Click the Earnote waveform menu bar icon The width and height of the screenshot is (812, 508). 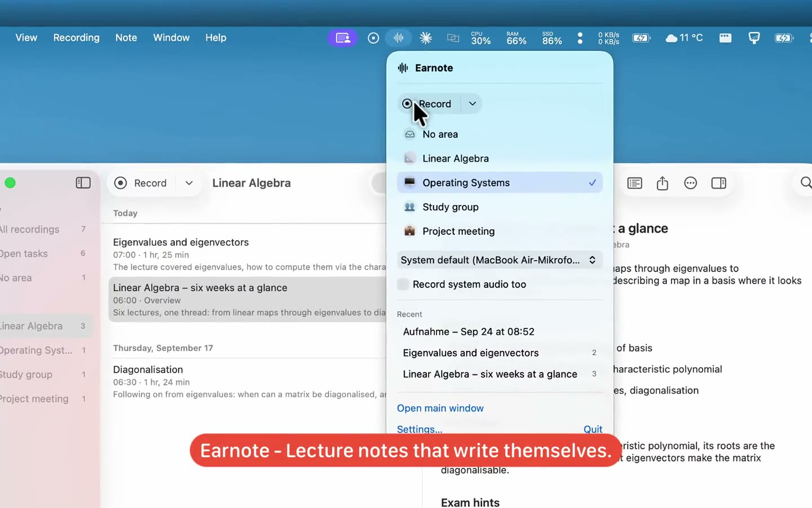[x=399, y=38]
